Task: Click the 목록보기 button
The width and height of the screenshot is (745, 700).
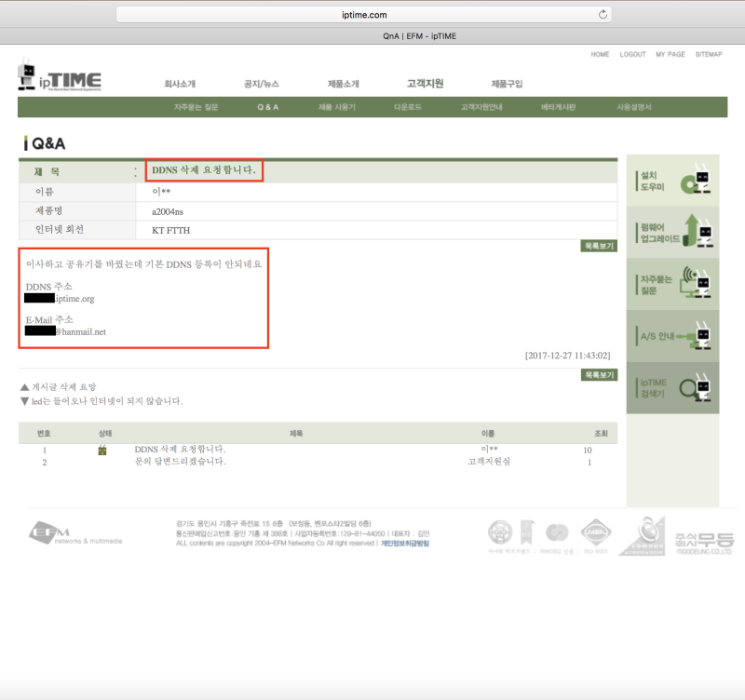Action: point(599,244)
